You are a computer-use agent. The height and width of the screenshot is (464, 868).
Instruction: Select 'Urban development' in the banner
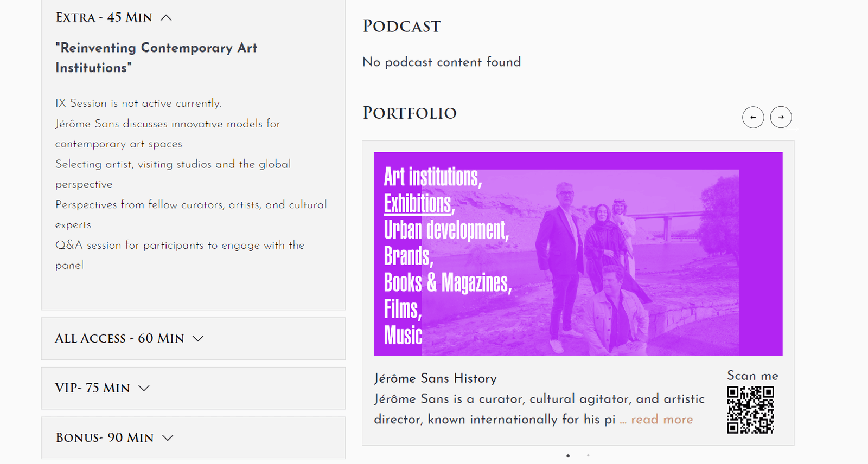(x=446, y=230)
